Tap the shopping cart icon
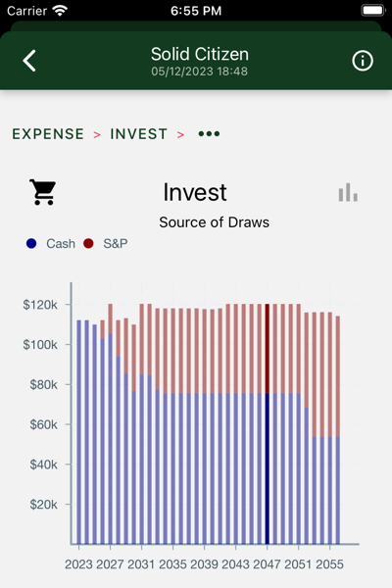The width and height of the screenshot is (392, 588). coord(43,192)
